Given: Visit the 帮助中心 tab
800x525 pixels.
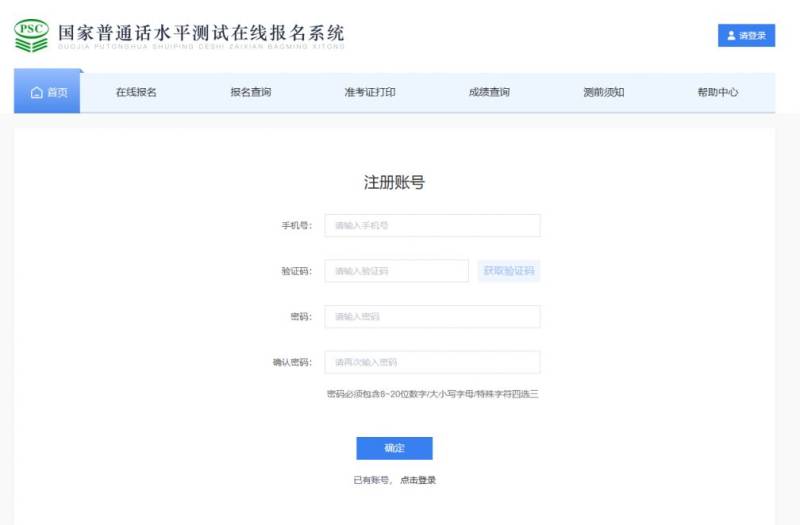Looking at the screenshot, I should tap(718, 93).
